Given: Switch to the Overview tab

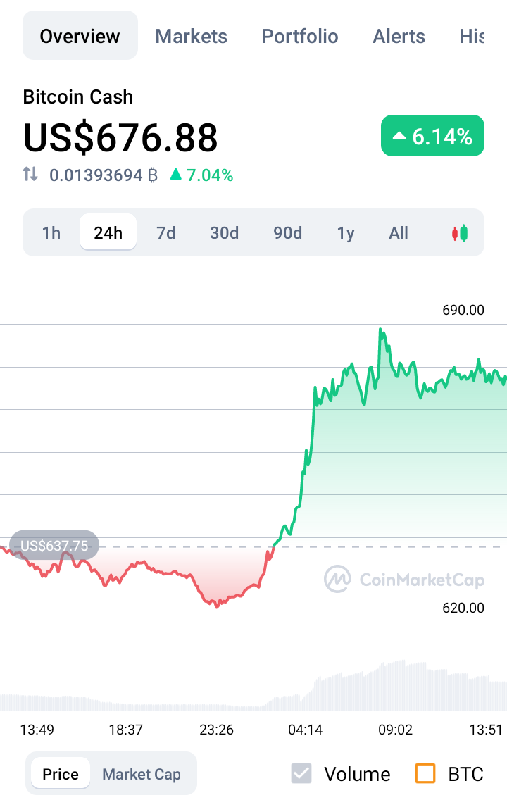Looking at the screenshot, I should [80, 36].
